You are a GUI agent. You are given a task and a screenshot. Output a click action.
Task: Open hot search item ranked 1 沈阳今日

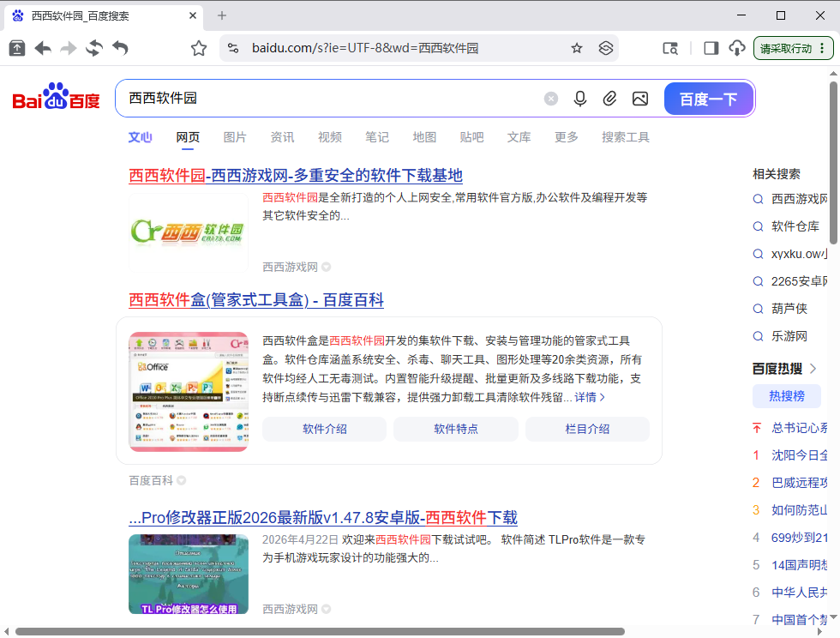(799, 455)
